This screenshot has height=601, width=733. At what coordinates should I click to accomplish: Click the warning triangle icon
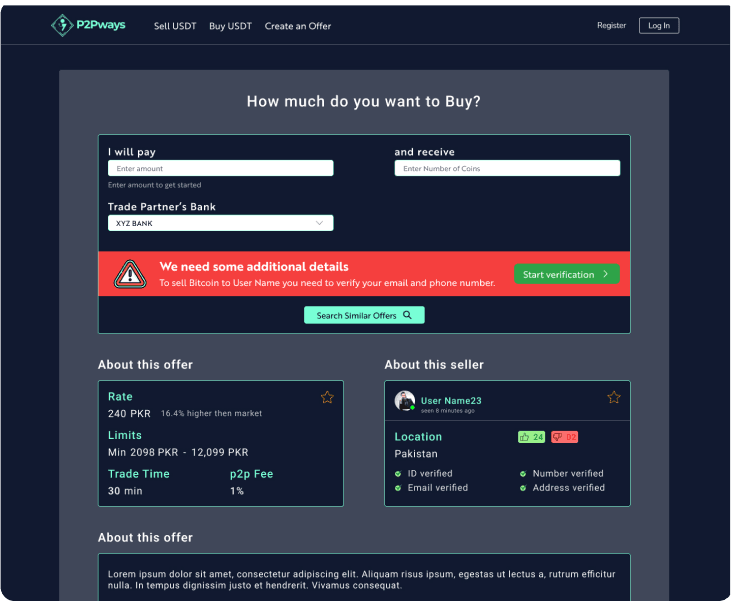(x=129, y=274)
